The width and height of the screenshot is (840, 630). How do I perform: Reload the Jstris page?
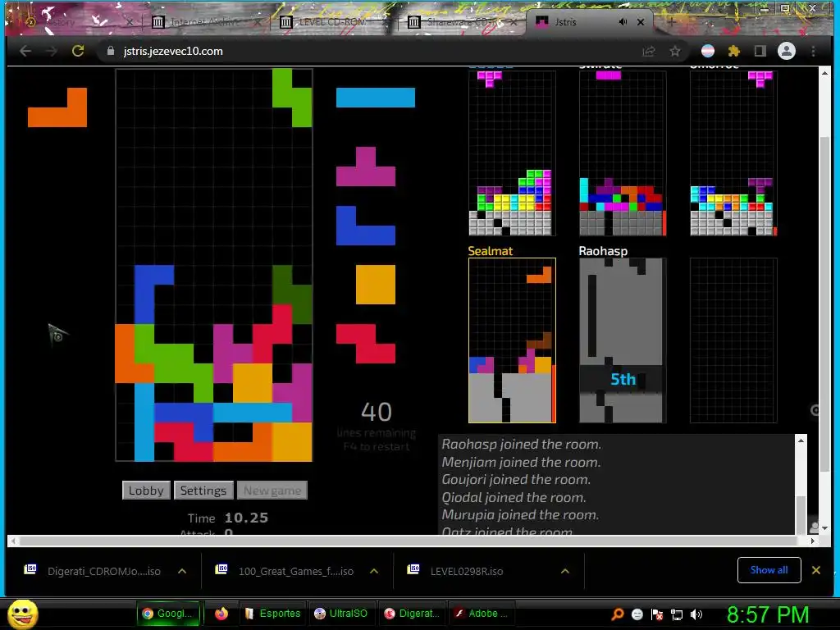(x=78, y=51)
